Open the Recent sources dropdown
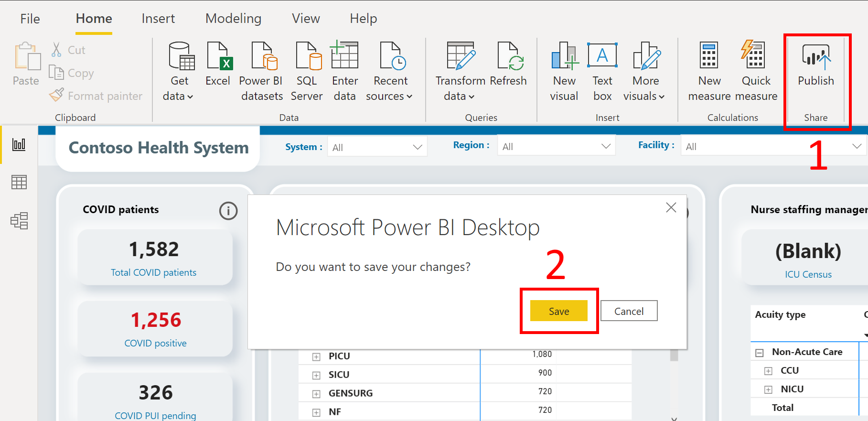868x421 pixels. pos(390,72)
